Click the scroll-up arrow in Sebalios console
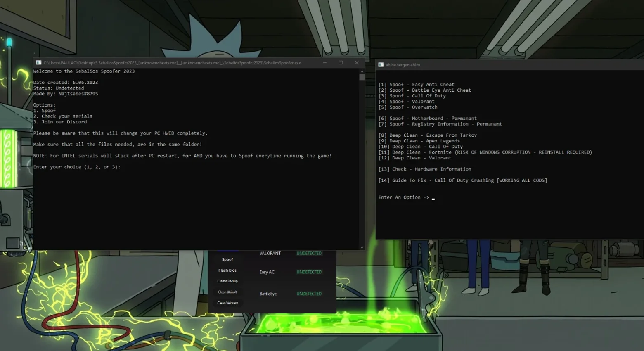This screenshot has height=351, width=644. pyautogui.click(x=362, y=71)
